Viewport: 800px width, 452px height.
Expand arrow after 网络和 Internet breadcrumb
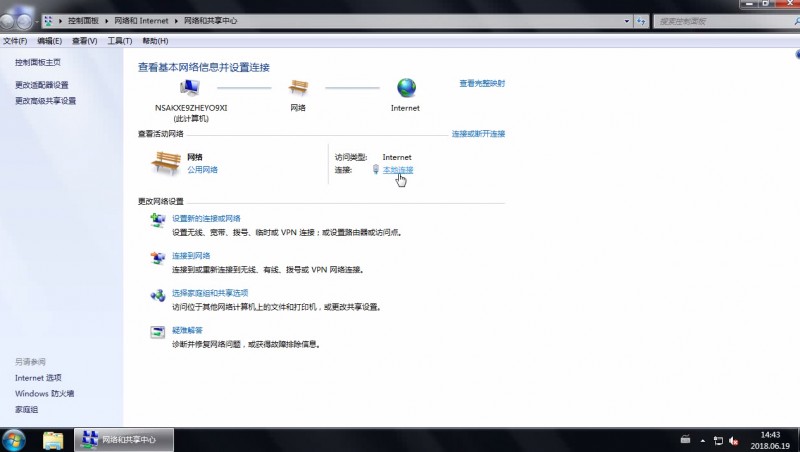click(x=176, y=21)
